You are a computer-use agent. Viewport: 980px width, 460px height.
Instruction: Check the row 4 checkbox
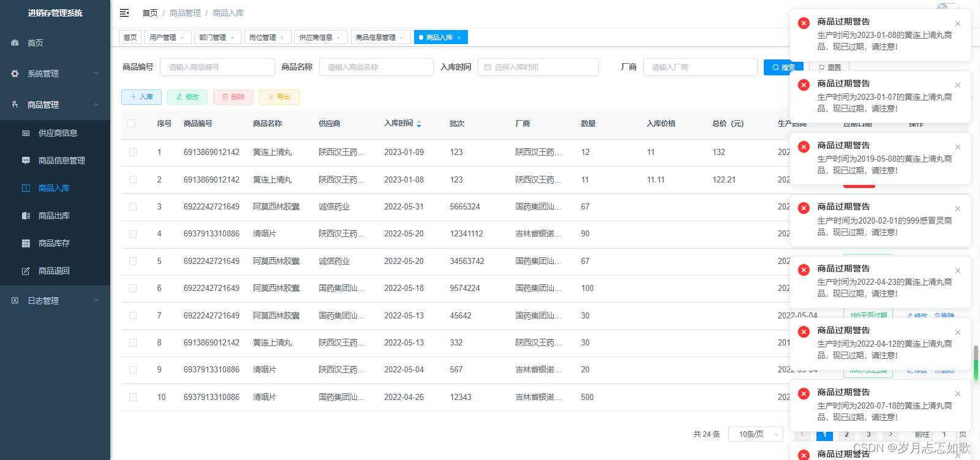pyautogui.click(x=133, y=234)
